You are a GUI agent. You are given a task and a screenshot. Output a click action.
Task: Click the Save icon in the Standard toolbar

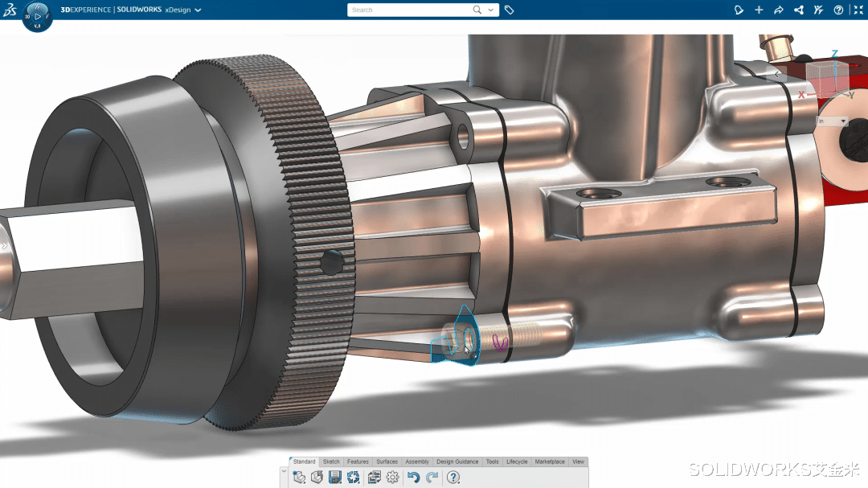(334, 476)
